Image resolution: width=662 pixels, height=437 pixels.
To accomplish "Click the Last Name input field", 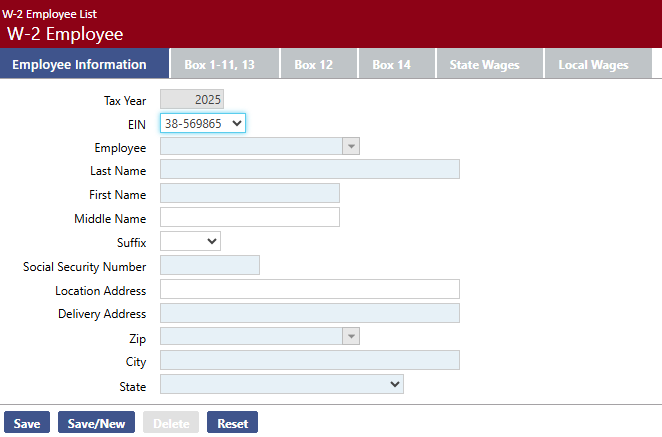I will click(x=309, y=170).
